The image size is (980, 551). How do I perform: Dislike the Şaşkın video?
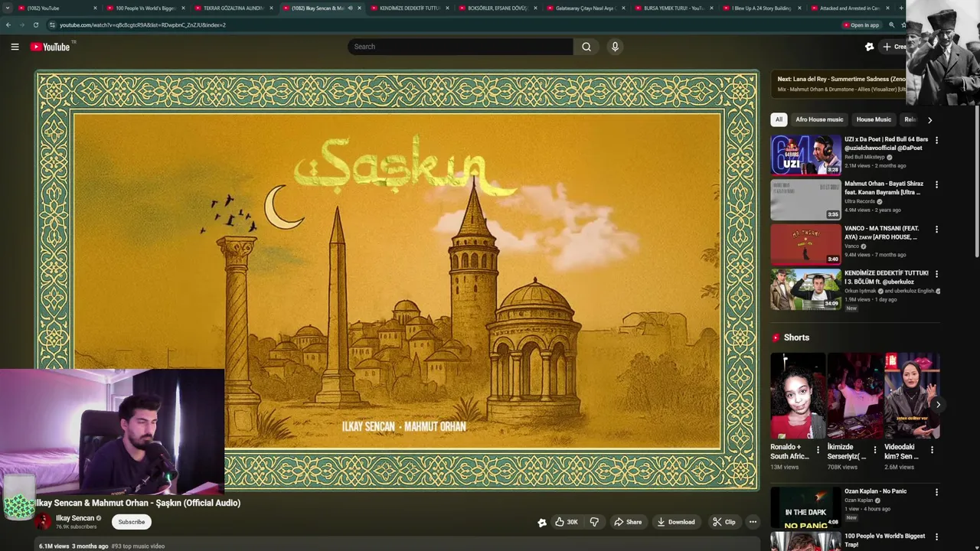594,522
